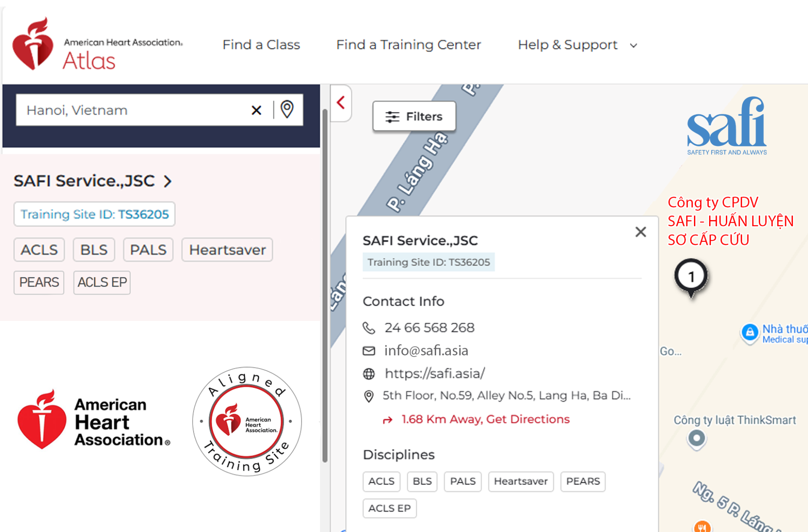Close the SAFI Service.,JSC info popup
The width and height of the screenshot is (808, 532).
pos(641,232)
